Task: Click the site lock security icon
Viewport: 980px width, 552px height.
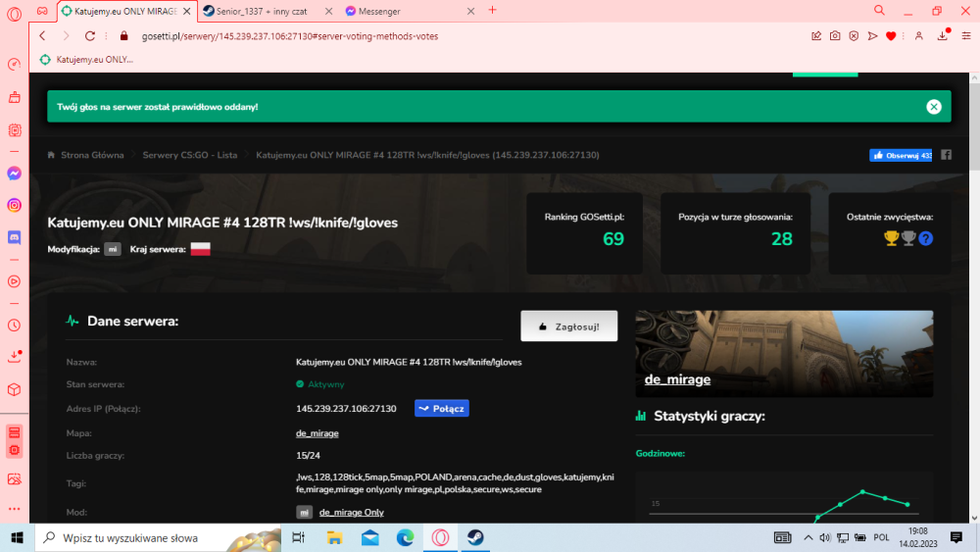Action: [123, 35]
